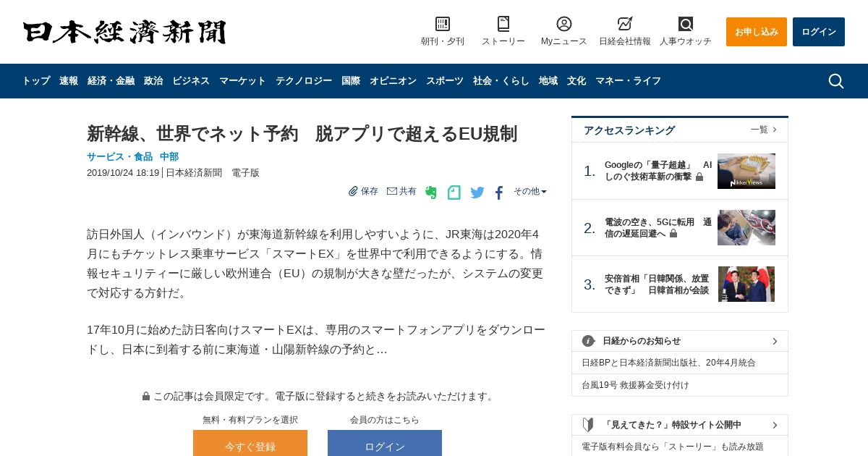This screenshot has height=456, width=868.
Task: Select 文化 in navigation bar
Action: coord(576,81)
